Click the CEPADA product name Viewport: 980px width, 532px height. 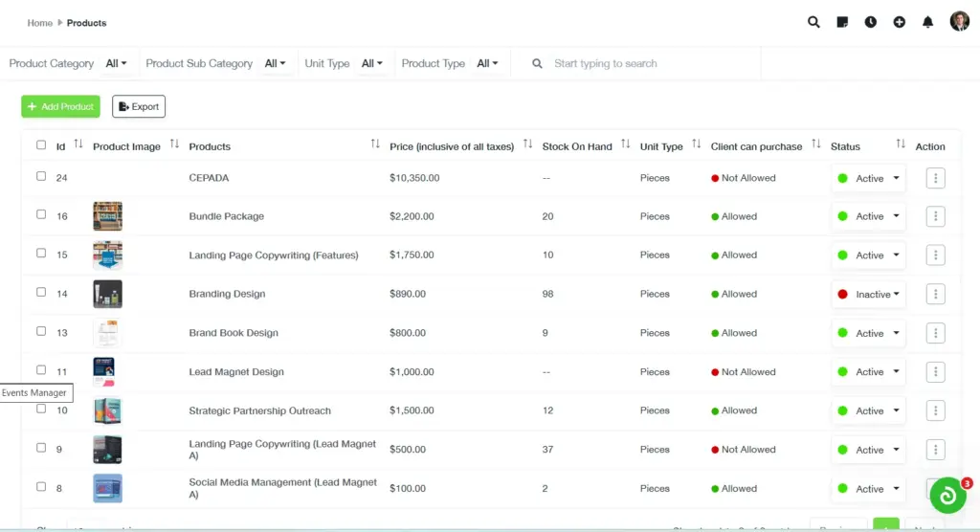click(x=209, y=178)
